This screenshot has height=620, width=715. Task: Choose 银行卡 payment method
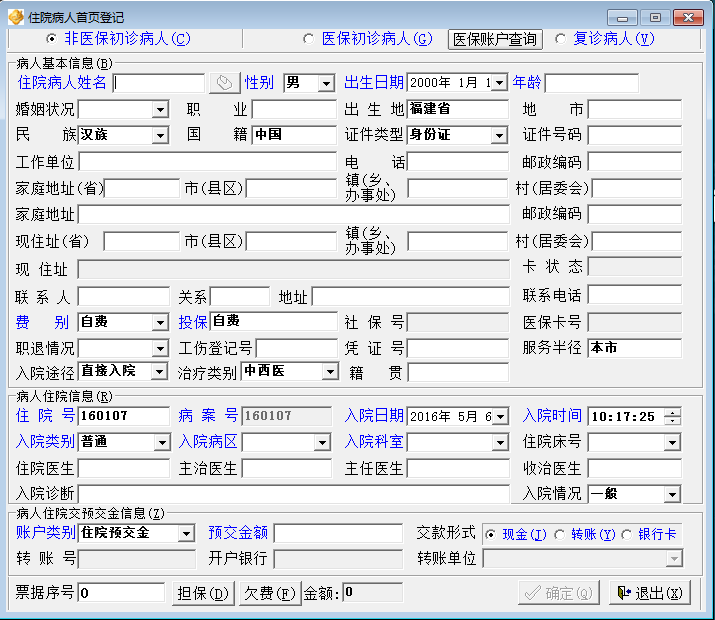click(x=627, y=534)
